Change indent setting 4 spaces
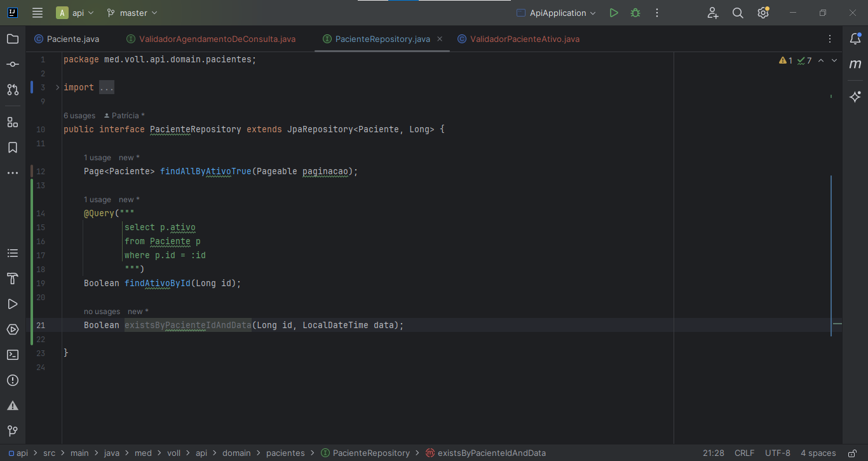The width and height of the screenshot is (868, 461). (x=818, y=453)
